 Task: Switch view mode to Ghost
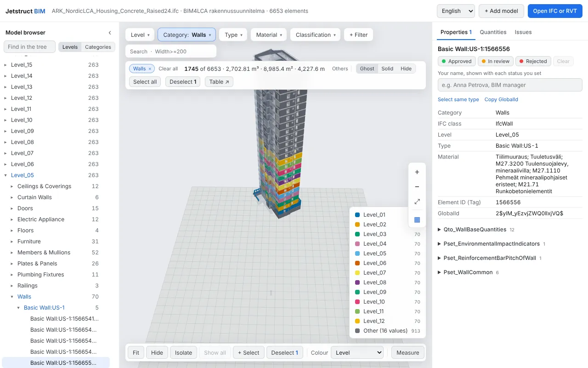367,69
